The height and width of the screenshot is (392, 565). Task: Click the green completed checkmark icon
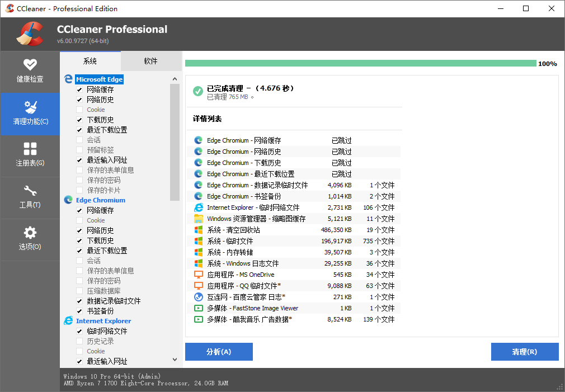coord(198,91)
